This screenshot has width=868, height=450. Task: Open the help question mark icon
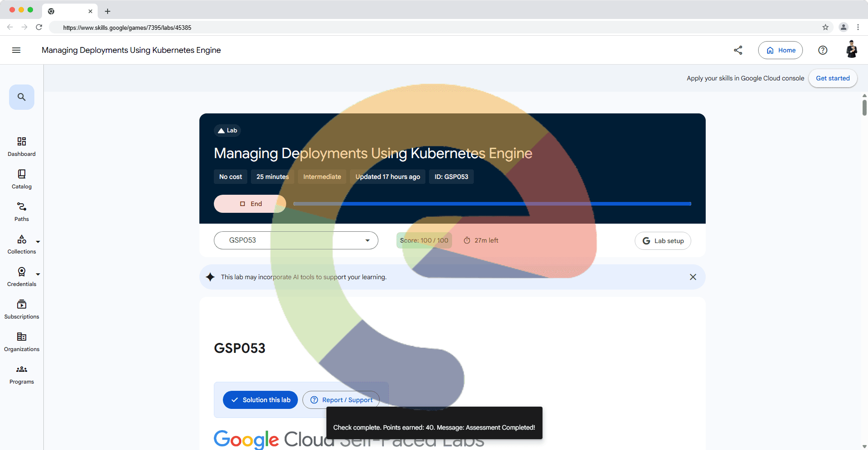[x=823, y=50]
